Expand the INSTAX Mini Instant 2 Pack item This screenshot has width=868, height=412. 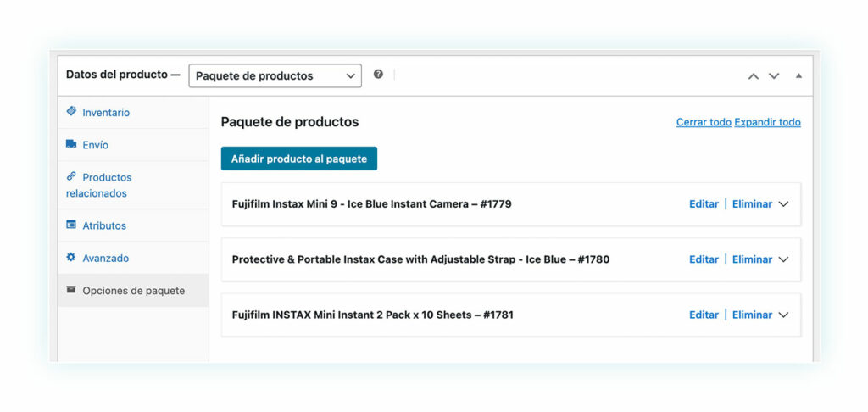(x=783, y=315)
